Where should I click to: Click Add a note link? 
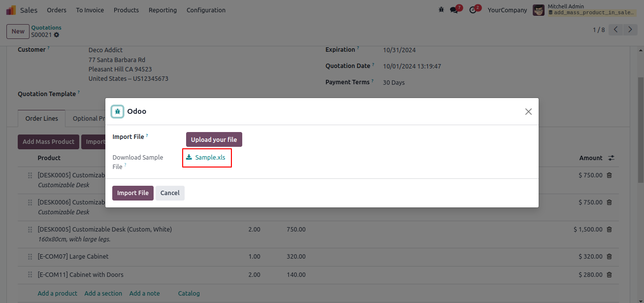[x=145, y=293]
